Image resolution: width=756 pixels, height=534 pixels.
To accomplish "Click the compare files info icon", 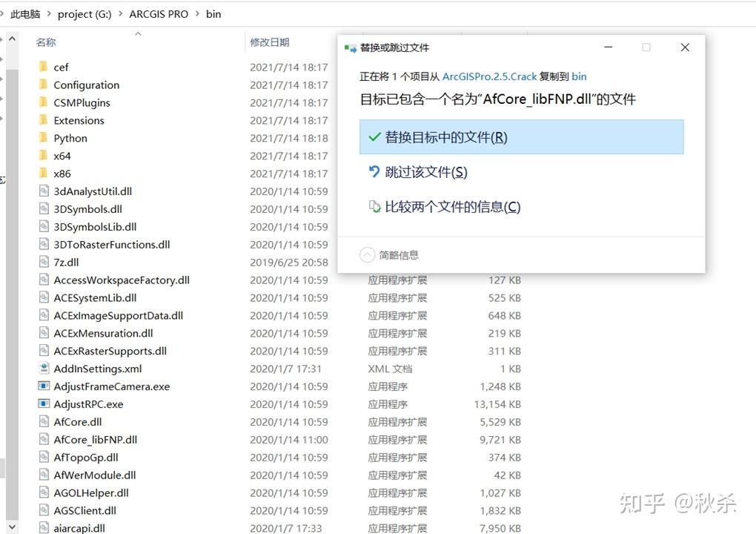I will (x=374, y=206).
